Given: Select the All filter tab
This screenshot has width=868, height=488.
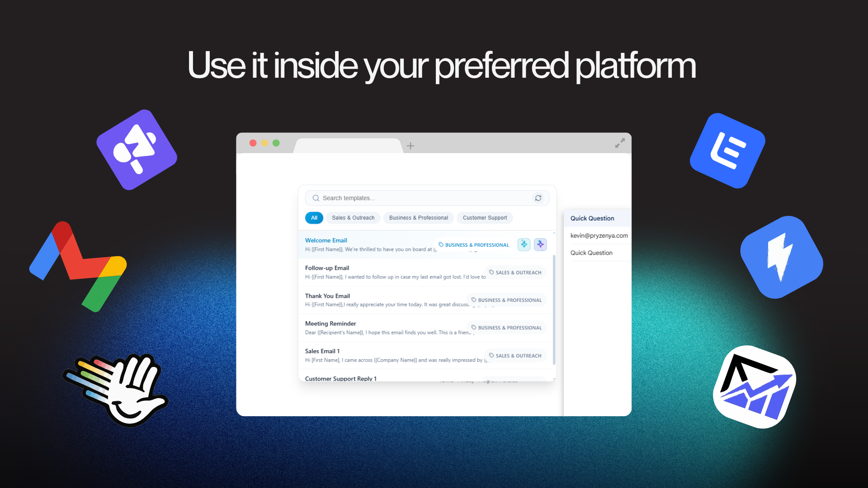Looking at the screenshot, I should tap(314, 218).
